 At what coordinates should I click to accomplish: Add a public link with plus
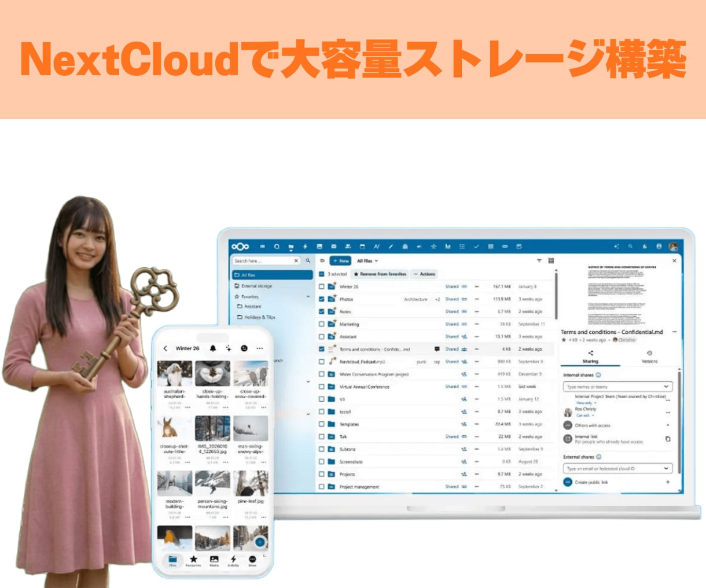(x=667, y=482)
